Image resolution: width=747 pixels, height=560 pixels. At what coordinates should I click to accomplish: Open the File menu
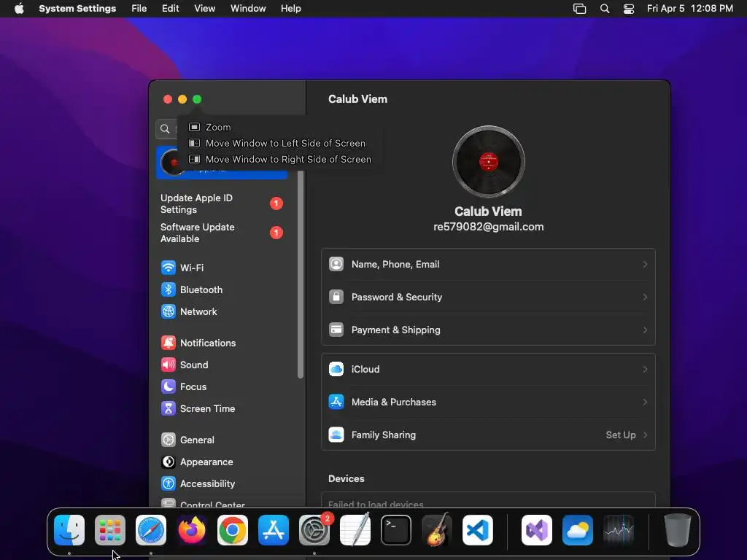coord(139,9)
